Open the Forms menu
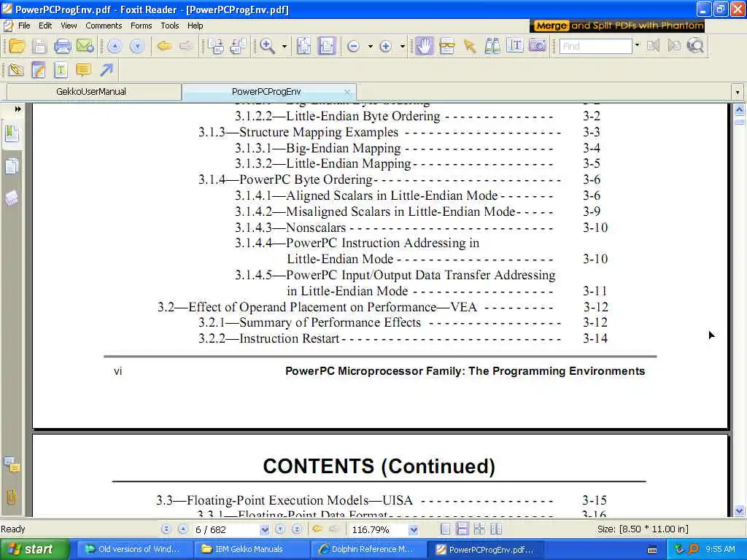This screenshot has width=747, height=560. (141, 26)
